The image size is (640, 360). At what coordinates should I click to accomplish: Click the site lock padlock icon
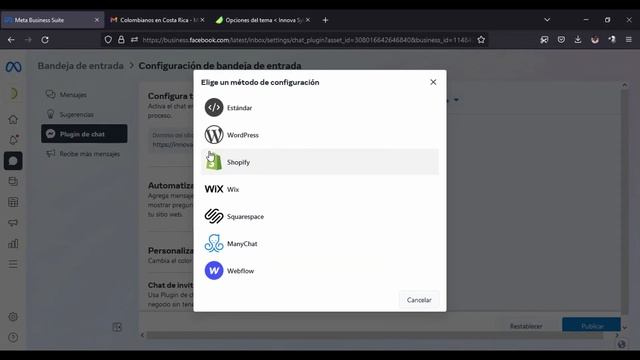[x=121, y=40]
